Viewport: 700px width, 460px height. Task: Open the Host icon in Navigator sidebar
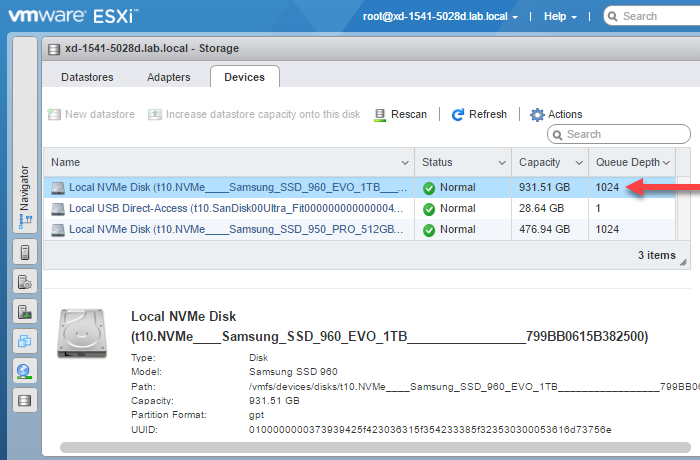[x=25, y=252]
